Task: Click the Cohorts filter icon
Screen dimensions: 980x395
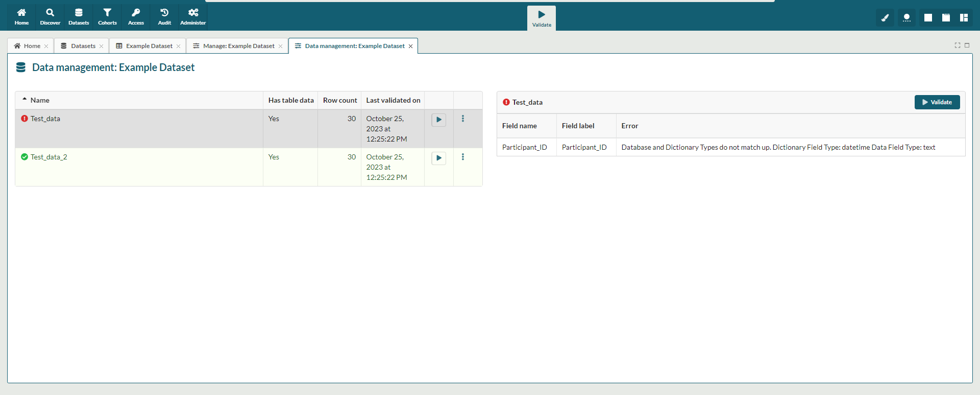Action: tap(107, 16)
